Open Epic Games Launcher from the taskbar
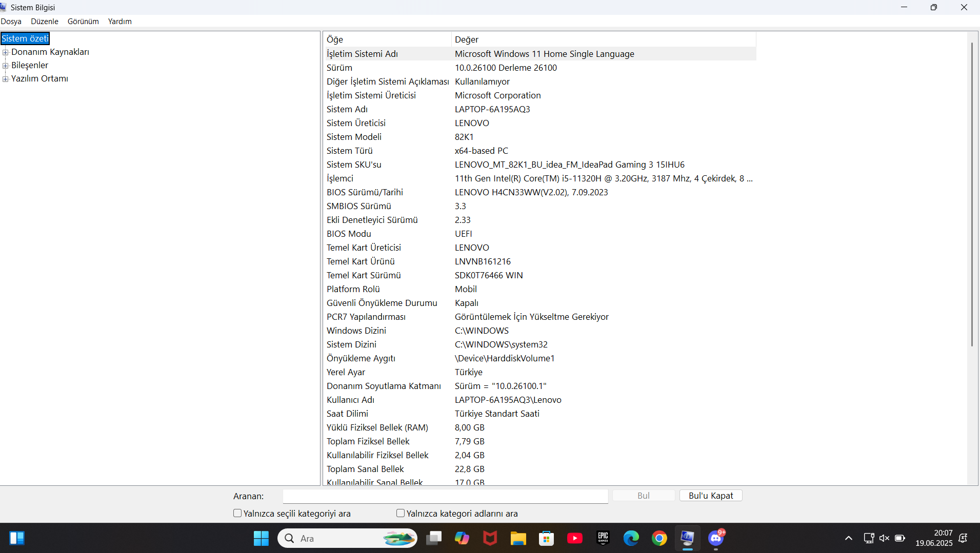Image resolution: width=980 pixels, height=553 pixels. pyautogui.click(x=603, y=538)
